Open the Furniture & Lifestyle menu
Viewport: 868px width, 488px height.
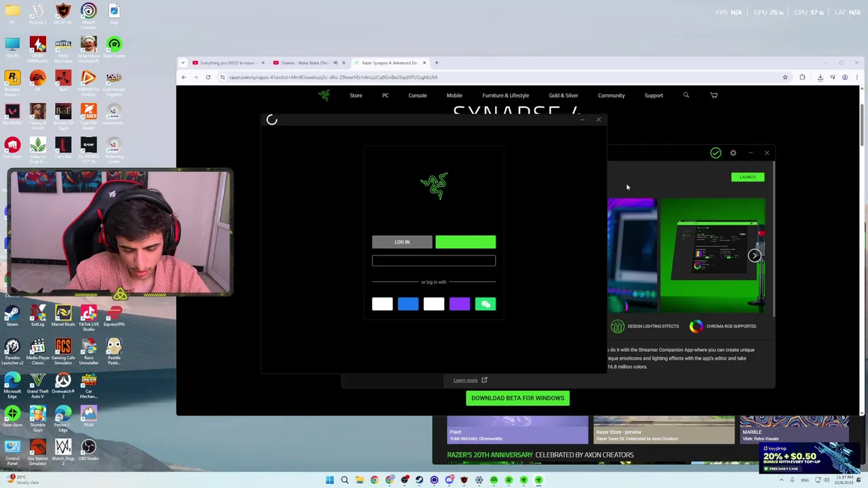pyautogui.click(x=505, y=96)
